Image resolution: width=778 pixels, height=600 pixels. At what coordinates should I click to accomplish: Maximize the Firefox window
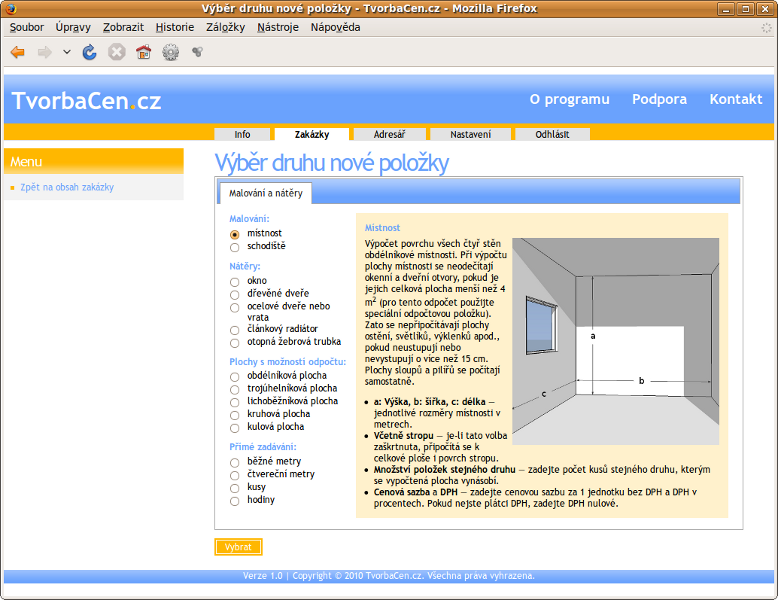tap(746, 9)
